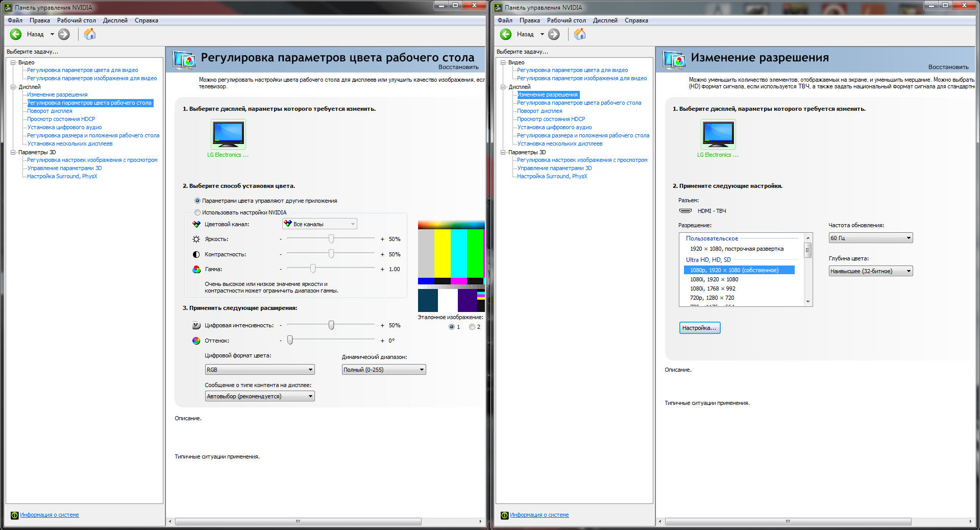The image size is (980, 530).
Task: Open 'Информация о системе' link in the color settings window
Action: (x=50, y=515)
